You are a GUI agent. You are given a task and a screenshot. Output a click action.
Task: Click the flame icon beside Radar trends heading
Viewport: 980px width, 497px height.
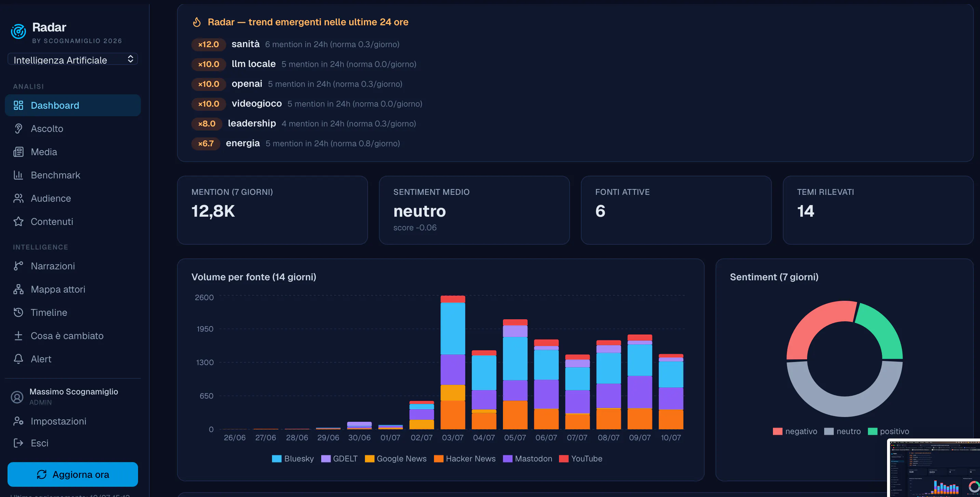197,22
